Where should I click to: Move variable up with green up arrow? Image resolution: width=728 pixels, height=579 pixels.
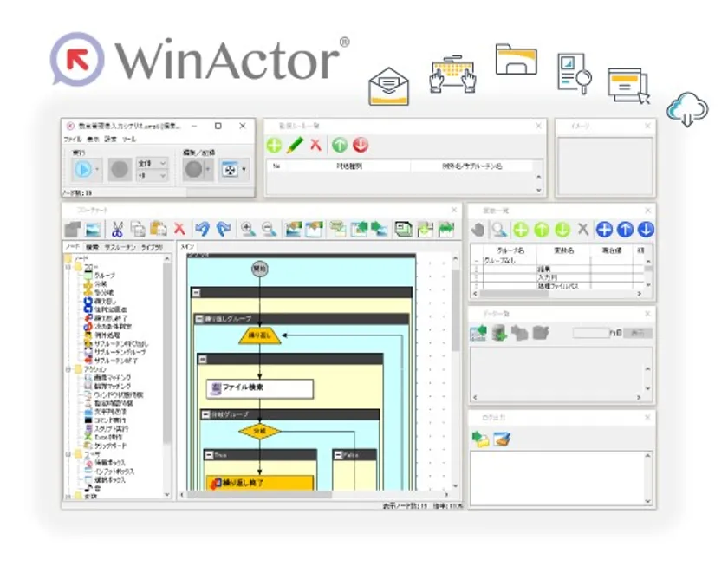[542, 230]
